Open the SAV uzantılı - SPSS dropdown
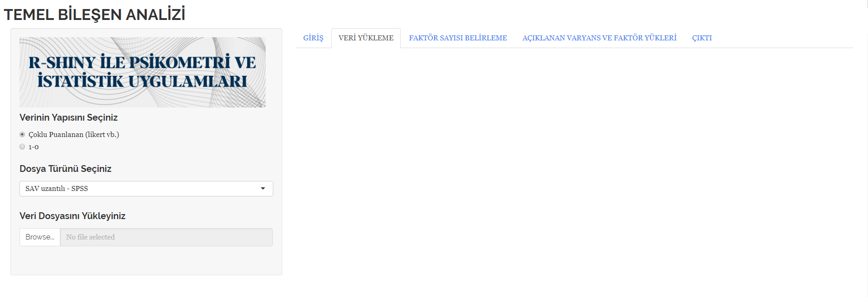868x298 pixels. pyautogui.click(x=146, y=189)
